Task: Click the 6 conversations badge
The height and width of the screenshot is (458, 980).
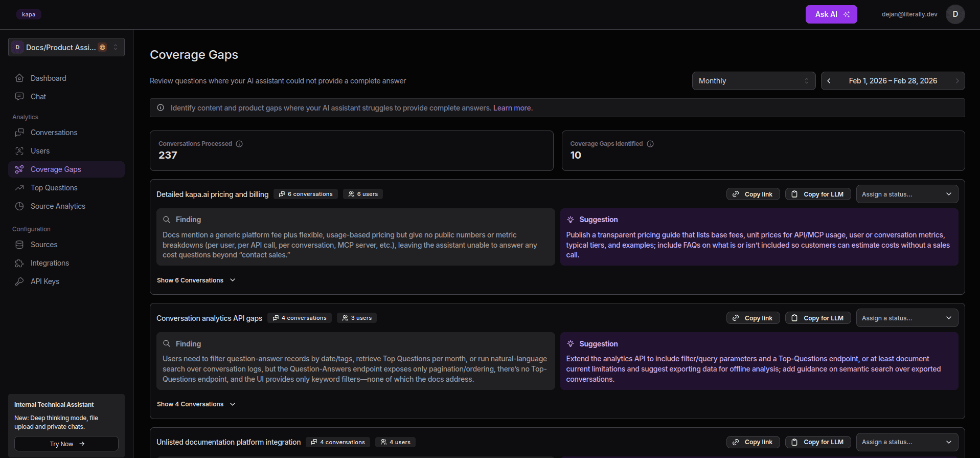Action: pyautogui.click(x=306, y=194)
